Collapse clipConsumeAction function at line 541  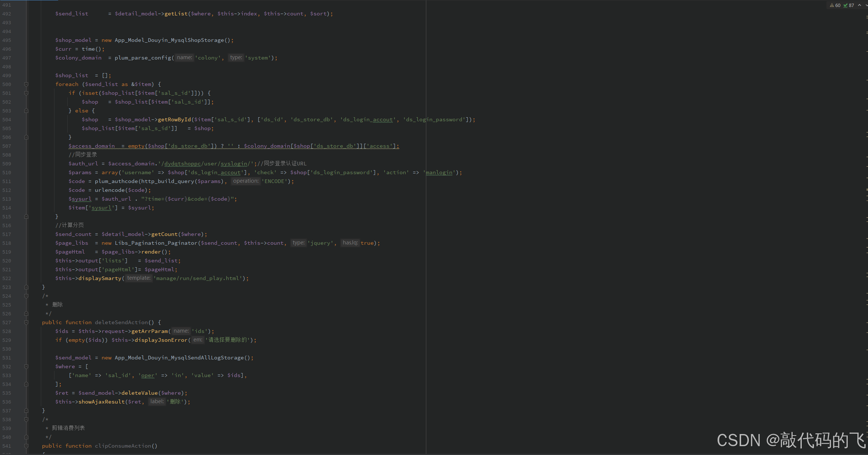tap(26, 446)
